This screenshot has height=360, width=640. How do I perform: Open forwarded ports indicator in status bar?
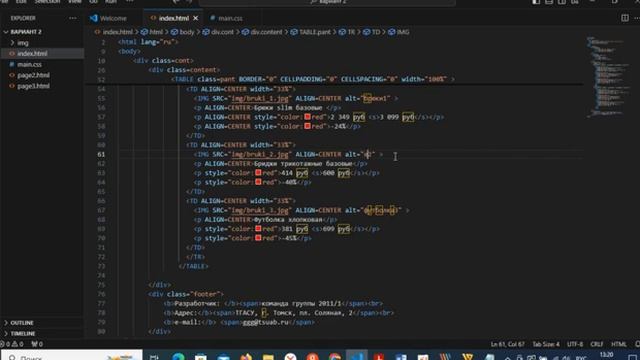point(37,344)
